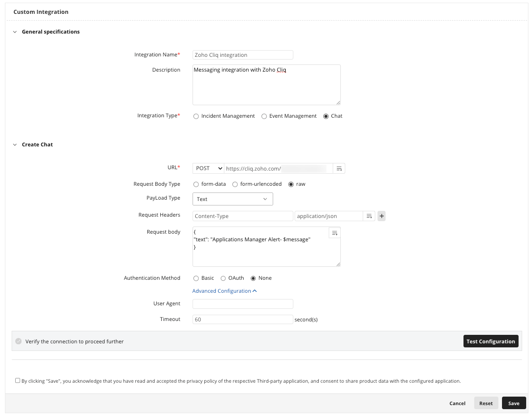Click the Cancel button

click(x=457, y=403)
